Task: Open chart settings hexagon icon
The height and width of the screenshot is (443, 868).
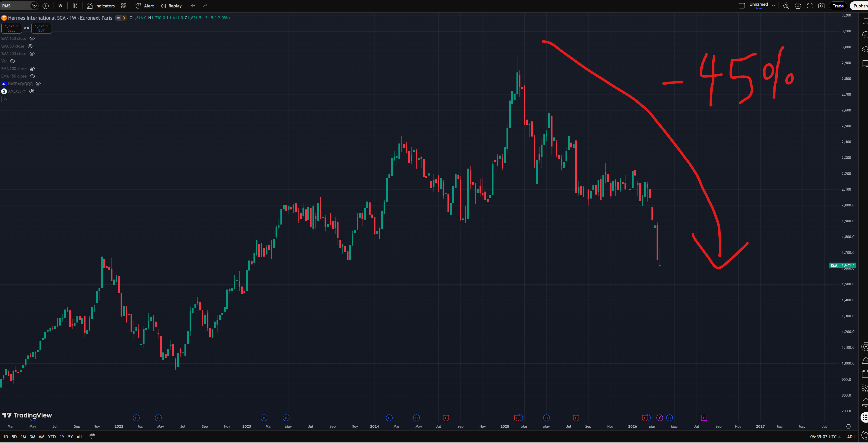Action: click(798, 6)
